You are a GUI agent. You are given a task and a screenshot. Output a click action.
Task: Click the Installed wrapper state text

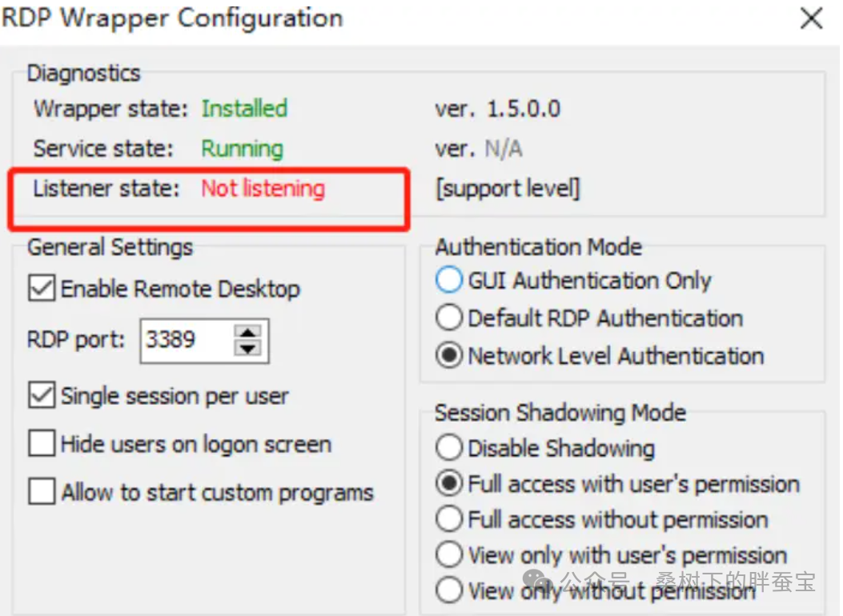coord(244,109)
